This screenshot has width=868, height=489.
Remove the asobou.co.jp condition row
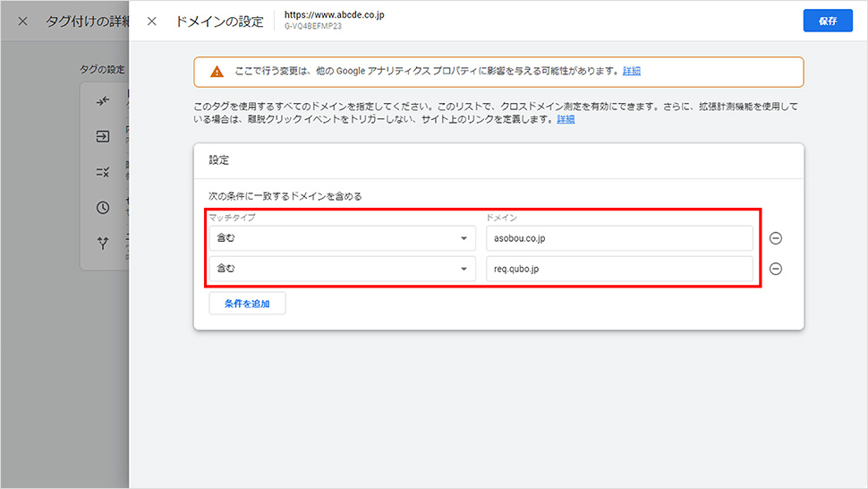tap(776, 238)
